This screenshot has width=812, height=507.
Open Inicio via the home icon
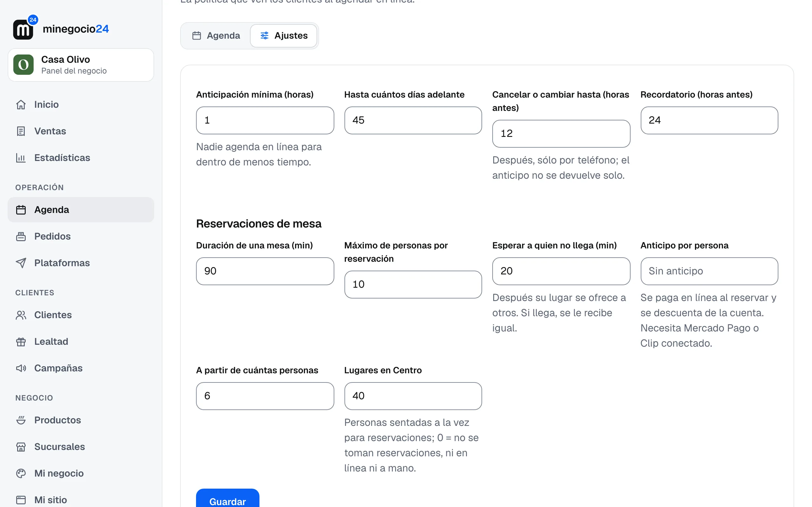coord(21,105)
